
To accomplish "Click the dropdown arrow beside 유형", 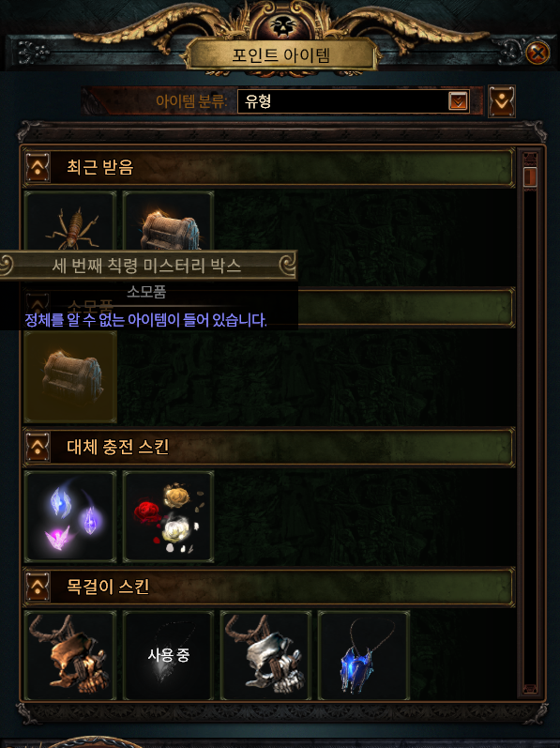I will pyautogui.click(x=458, y=100).
